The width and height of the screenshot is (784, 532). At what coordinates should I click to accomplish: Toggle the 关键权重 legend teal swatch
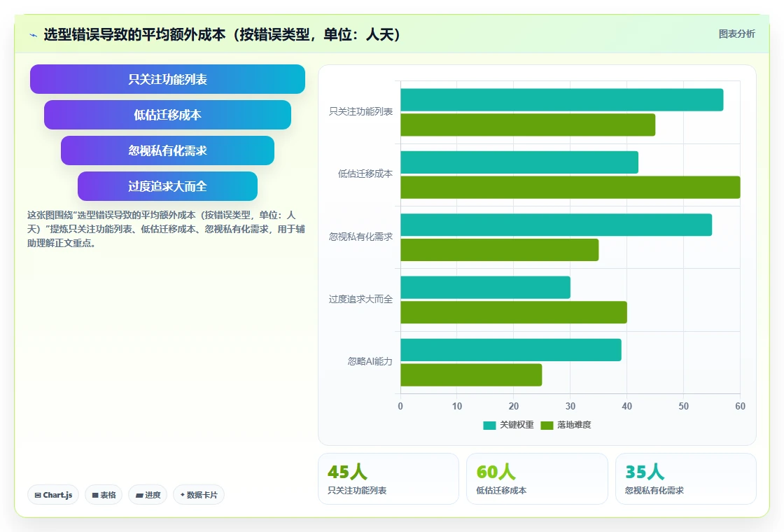(x=489, y=425)
